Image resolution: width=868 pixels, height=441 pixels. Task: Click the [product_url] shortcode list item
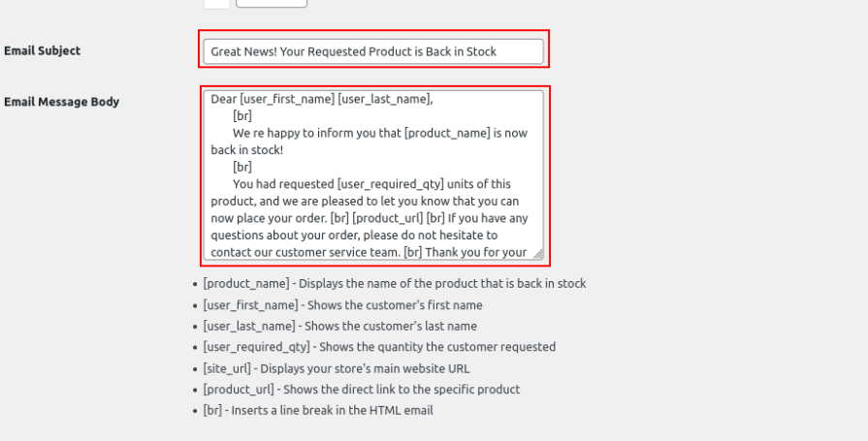pyautogui.click(x=361, y=390)
